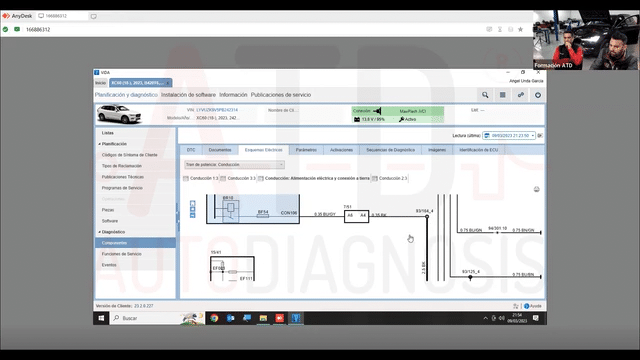This screenshot has width=640, height=360.
Task: Click the VIN number link
Action: [x=217, y=110]
